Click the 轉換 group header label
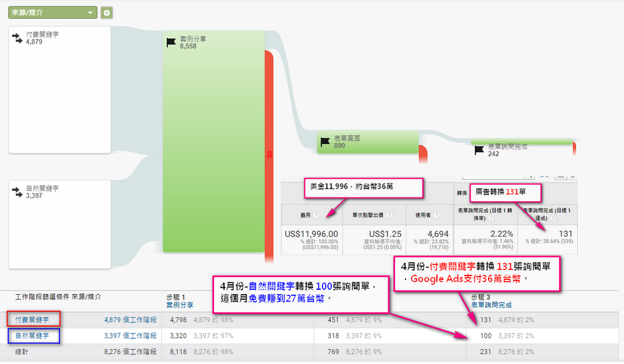Screen dimensions: 624x364 [462, 193]
